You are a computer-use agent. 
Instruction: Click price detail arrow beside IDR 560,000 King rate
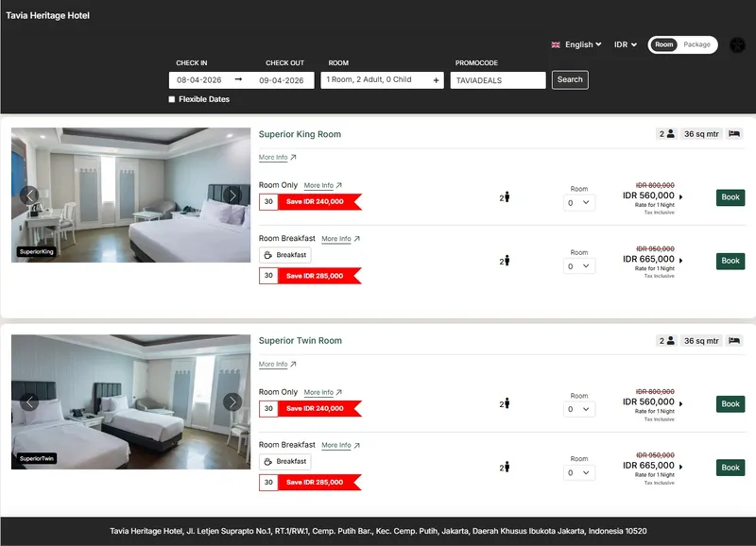pos(681,196)
